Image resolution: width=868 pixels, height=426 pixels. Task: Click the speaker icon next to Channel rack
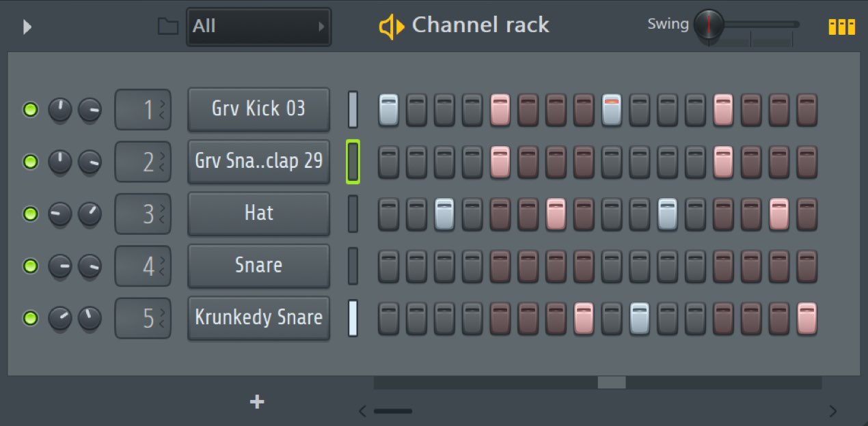tap(392, 27)
